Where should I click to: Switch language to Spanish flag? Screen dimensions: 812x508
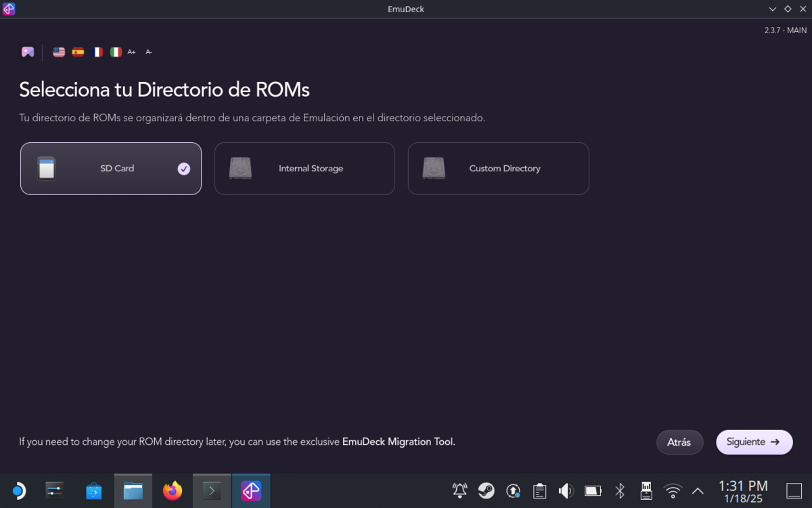pos(78,52)
